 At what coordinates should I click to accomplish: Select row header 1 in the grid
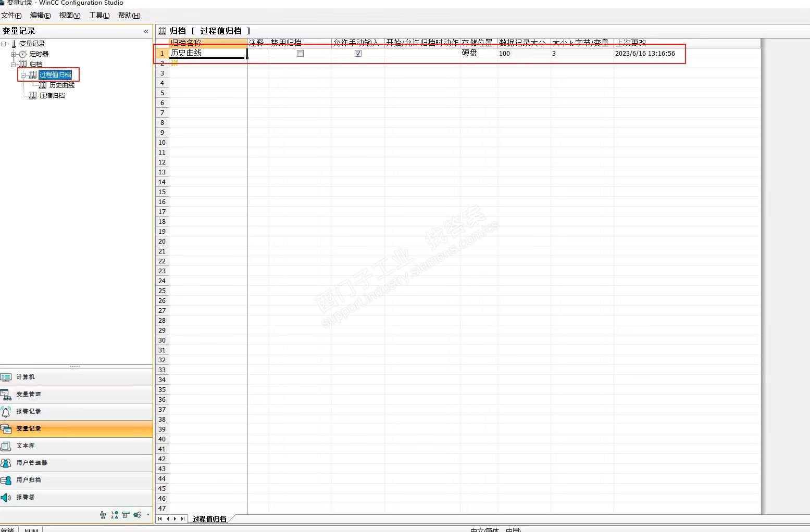[x=162, y=53]
